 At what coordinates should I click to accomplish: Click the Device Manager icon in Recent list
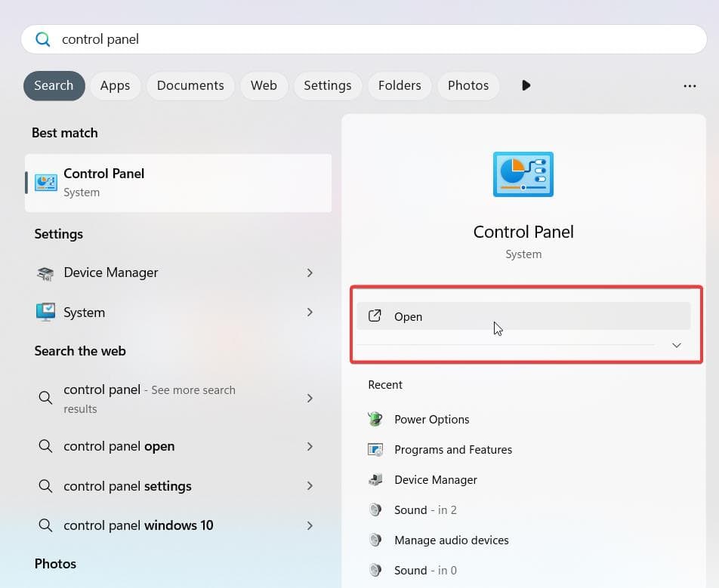click(x=375, y=480)
